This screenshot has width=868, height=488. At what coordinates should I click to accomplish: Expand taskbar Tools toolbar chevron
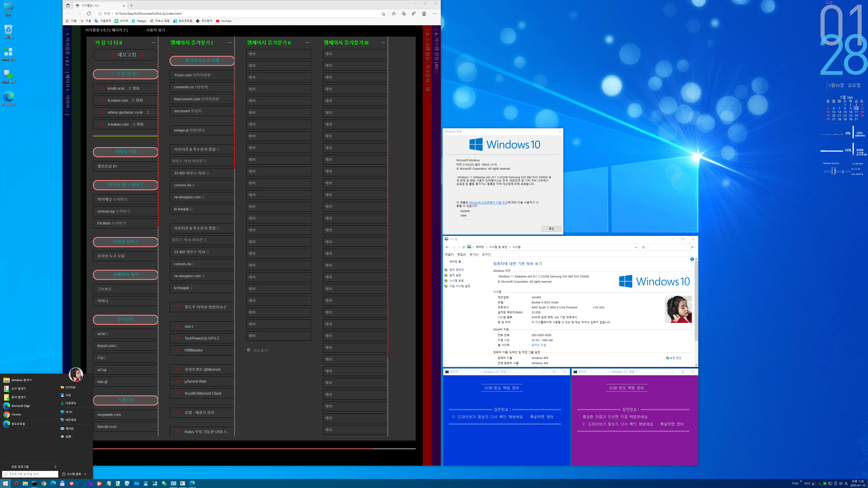point(801,481)
